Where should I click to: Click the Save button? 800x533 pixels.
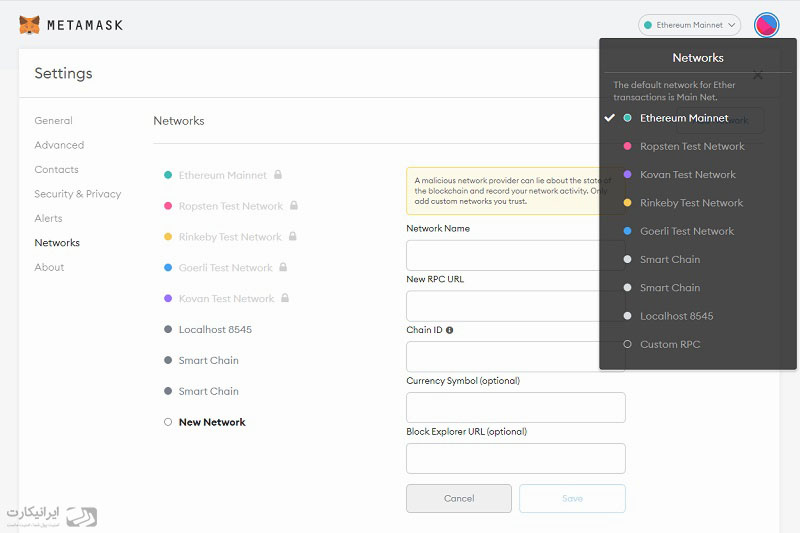pyautogui.click(x=572, y=498)
